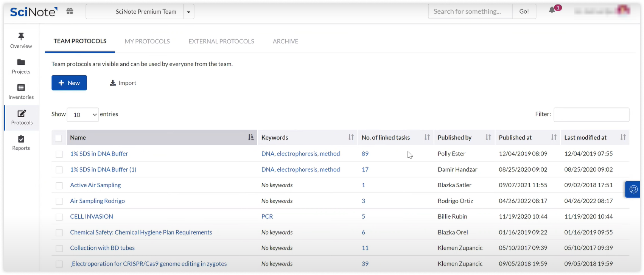
Task: Focus the Search for something field
Action: click(x=470, y=11)
